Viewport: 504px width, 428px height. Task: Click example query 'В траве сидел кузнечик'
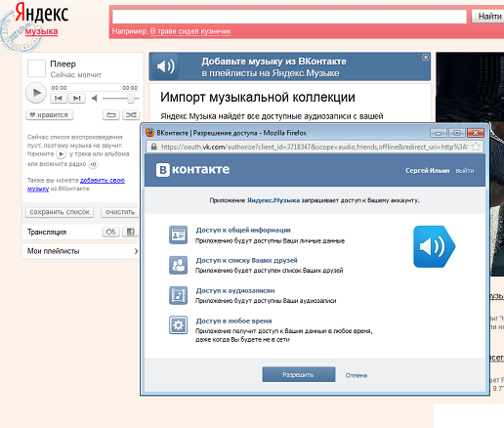190,31
